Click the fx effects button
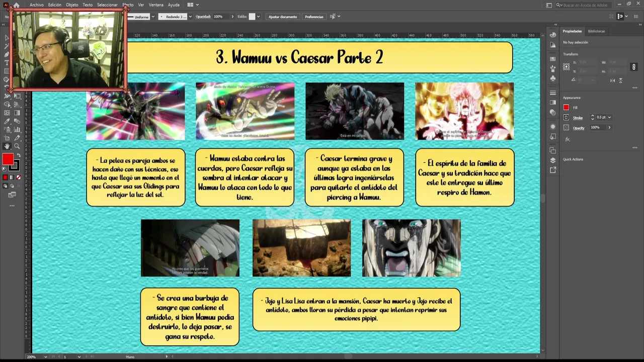This screenshot has height=362, width=644. pyautogui.click(x=568, y=139)
